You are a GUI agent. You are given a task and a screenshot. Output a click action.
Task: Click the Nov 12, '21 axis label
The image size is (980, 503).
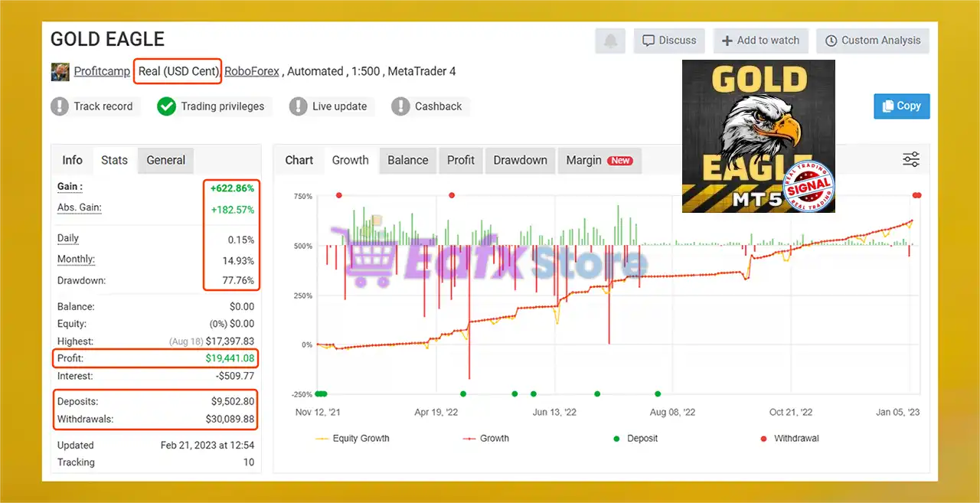(x=318, y=412)
